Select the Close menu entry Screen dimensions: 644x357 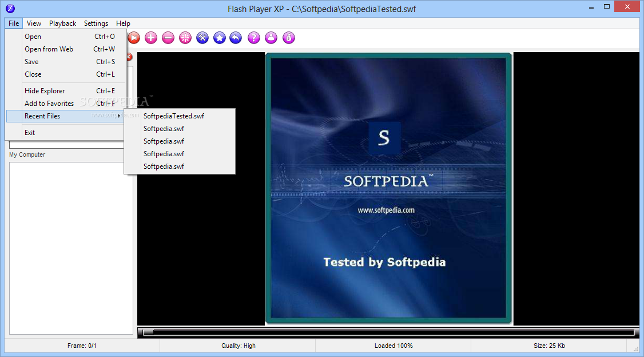(x=66, y=74)
